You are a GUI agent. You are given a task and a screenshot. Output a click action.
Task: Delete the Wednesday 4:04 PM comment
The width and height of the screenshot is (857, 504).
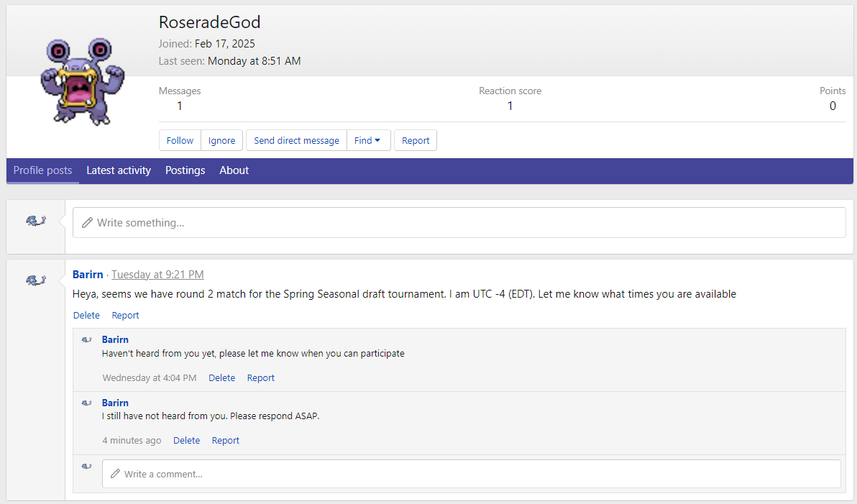(222, 377)
